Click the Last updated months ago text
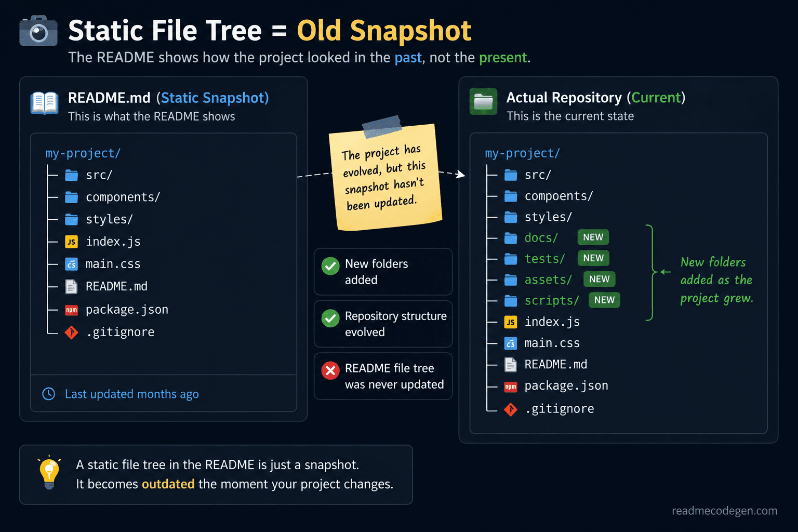The image size is (798, 532). [x=132, y=394]
